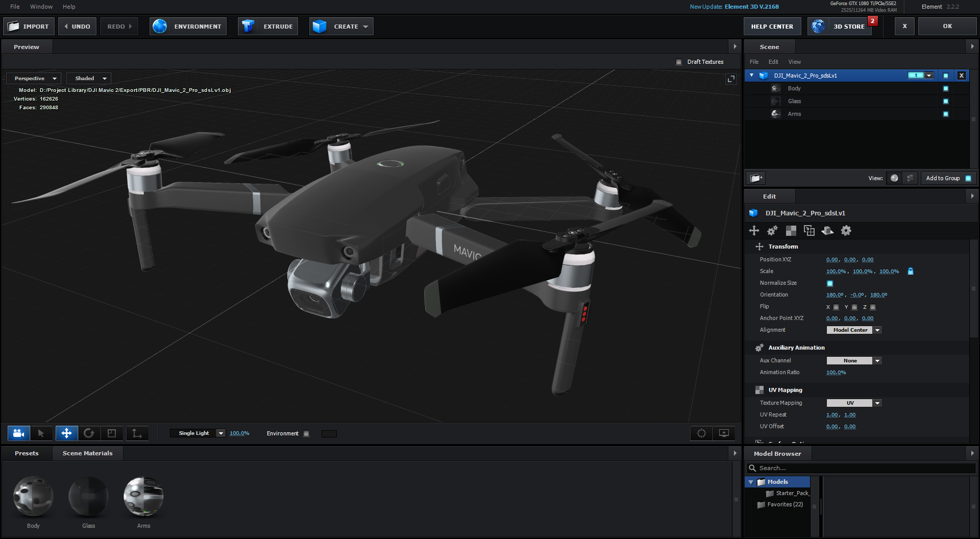Select the Arms material sphere in Scene Materials

(143, 497)
